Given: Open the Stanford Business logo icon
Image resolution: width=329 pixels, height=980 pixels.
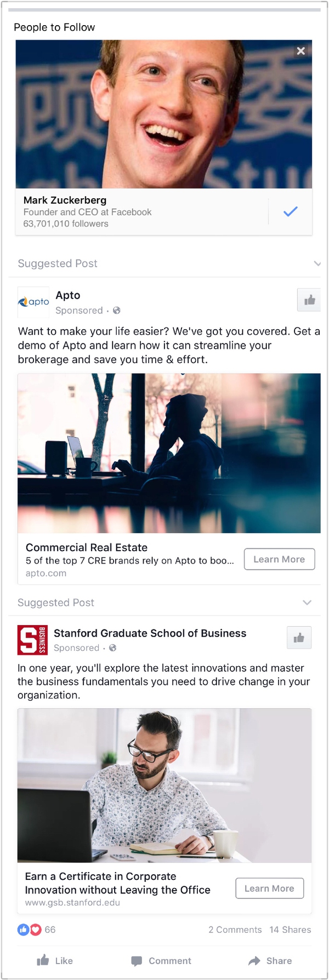Looking at the screenshot, I should click(x=32, y=640).
